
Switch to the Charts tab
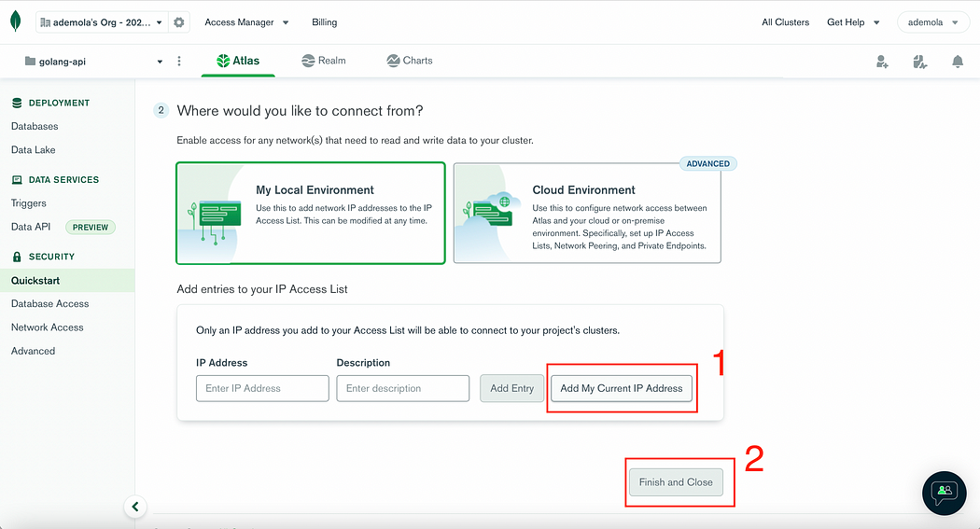[410, 61]
